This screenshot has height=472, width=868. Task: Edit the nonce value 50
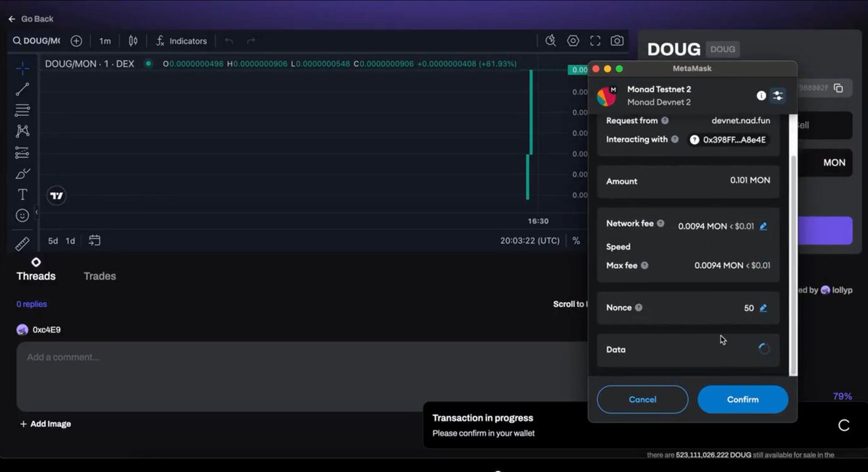pos(763,308)
